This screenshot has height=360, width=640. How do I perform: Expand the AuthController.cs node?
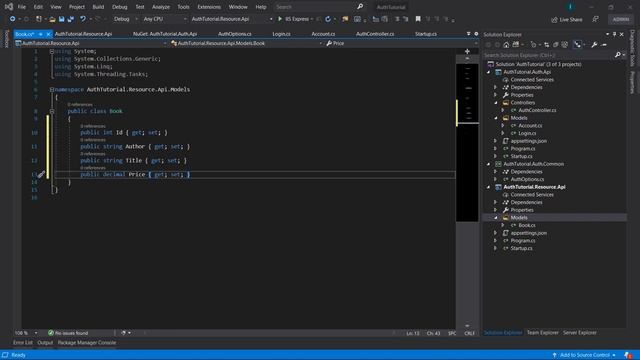(503, 110)
